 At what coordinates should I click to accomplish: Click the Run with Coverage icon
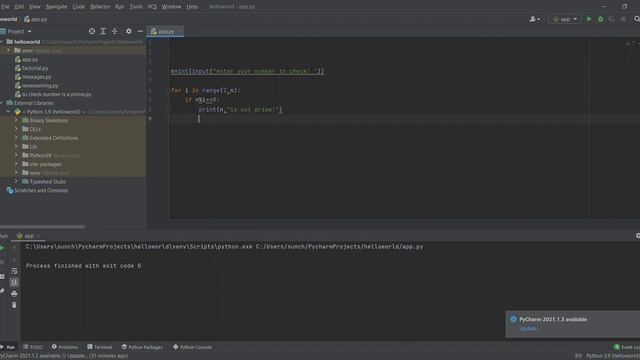click(x=611, y=19)
